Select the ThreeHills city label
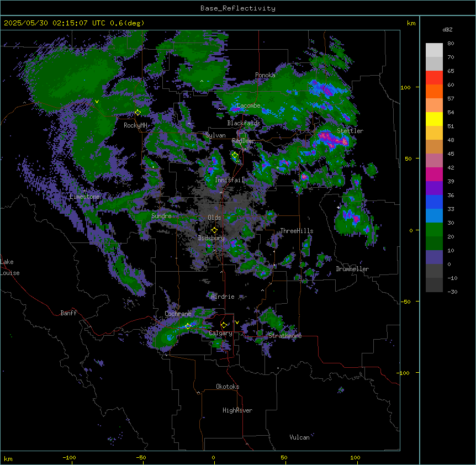This screenshot has width=476, height=465. (x=297, y=231)
